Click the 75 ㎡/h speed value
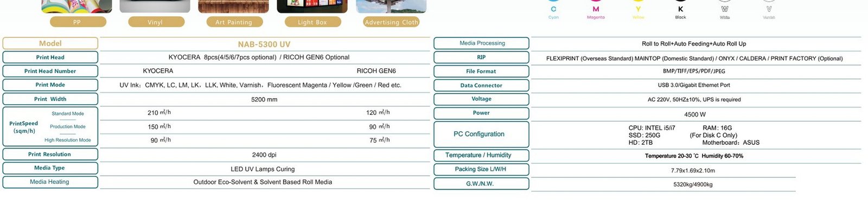Image resolution: width=868 pixels, height=212 pixels. click(x=379, y=140)
